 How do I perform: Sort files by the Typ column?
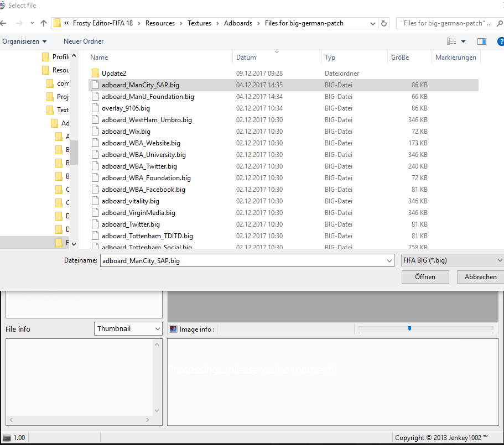point(330,57)
